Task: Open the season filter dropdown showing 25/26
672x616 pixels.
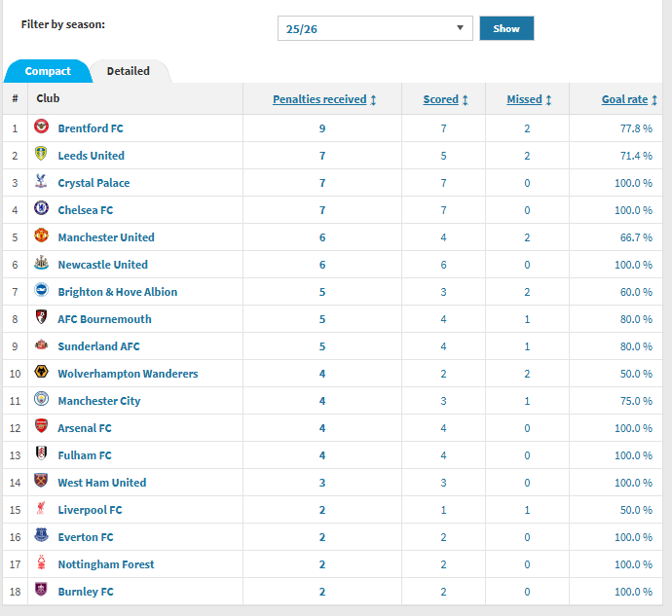Action: [375, 28]
